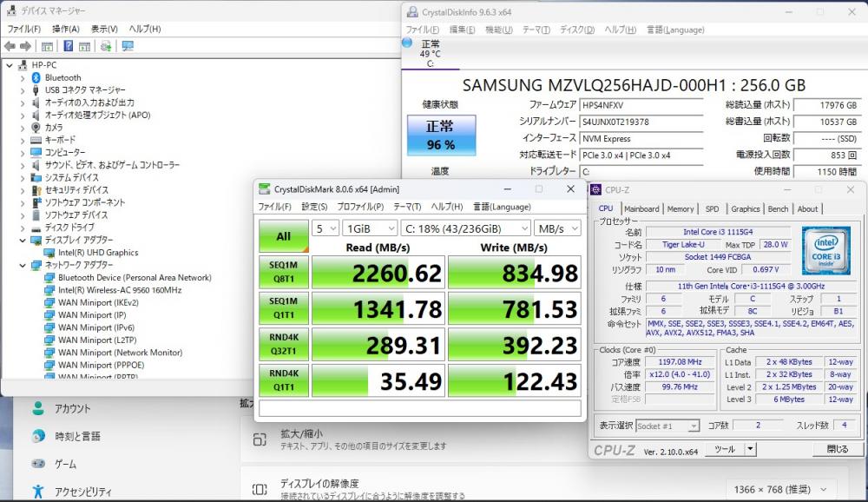The image size is (868, 502).
Task: Collapse ネットワーク アダプター category
Action: click(x=23, y=265)
